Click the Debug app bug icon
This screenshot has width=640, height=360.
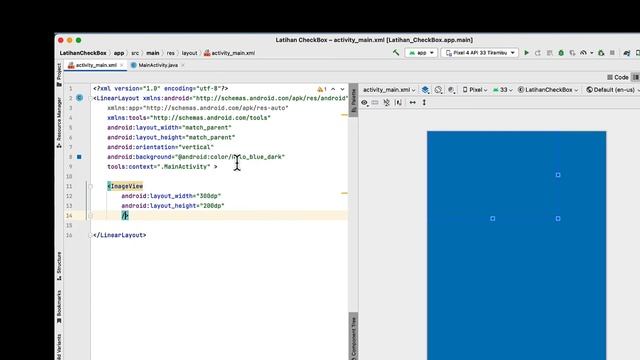point(561,53)
